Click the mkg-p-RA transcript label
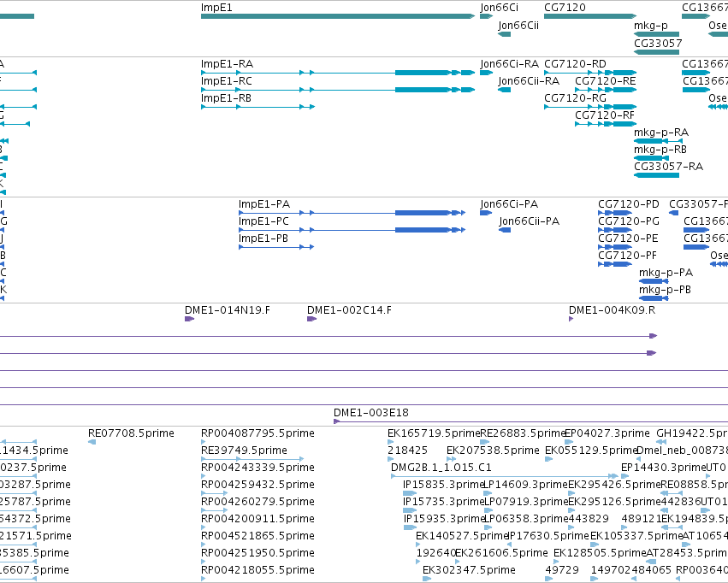The height and width of the screenshot is (583, 728). click(661, 132)
